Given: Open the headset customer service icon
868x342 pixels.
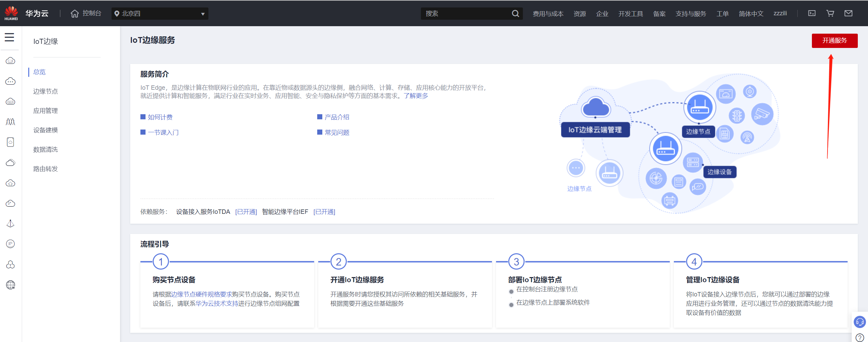Looking at the screenshot, I should [860, 322].
